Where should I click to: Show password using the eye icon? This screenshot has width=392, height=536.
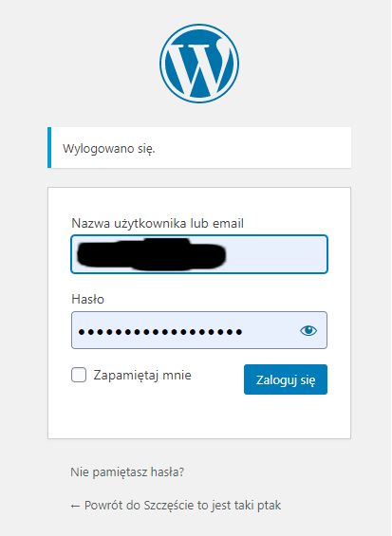coord(308,330)
